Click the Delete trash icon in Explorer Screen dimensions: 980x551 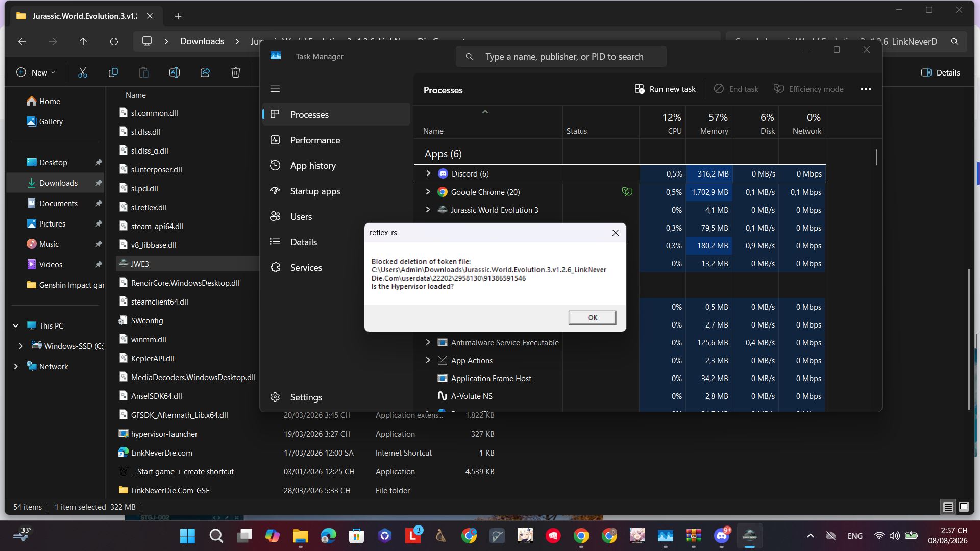point(236,72)
